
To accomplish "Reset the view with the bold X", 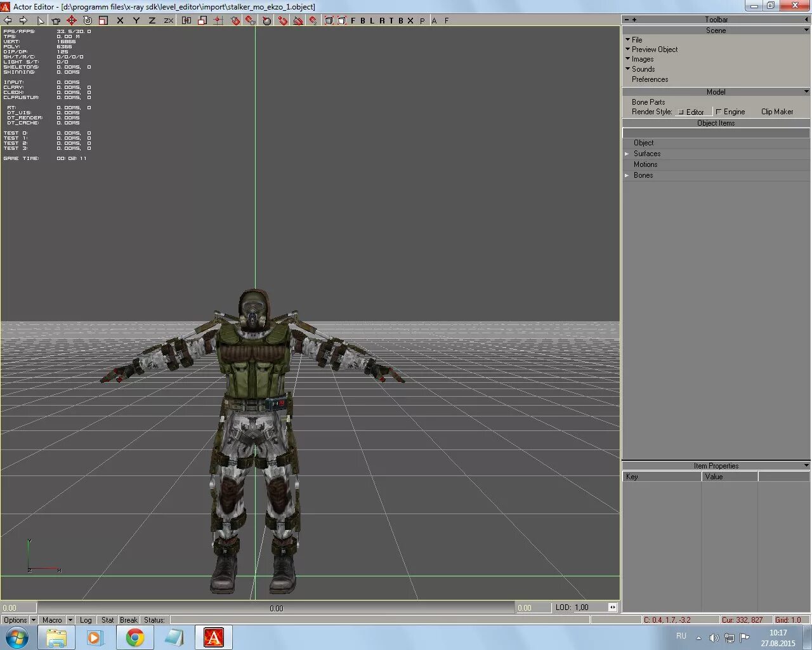I will [x=410, y=20].
